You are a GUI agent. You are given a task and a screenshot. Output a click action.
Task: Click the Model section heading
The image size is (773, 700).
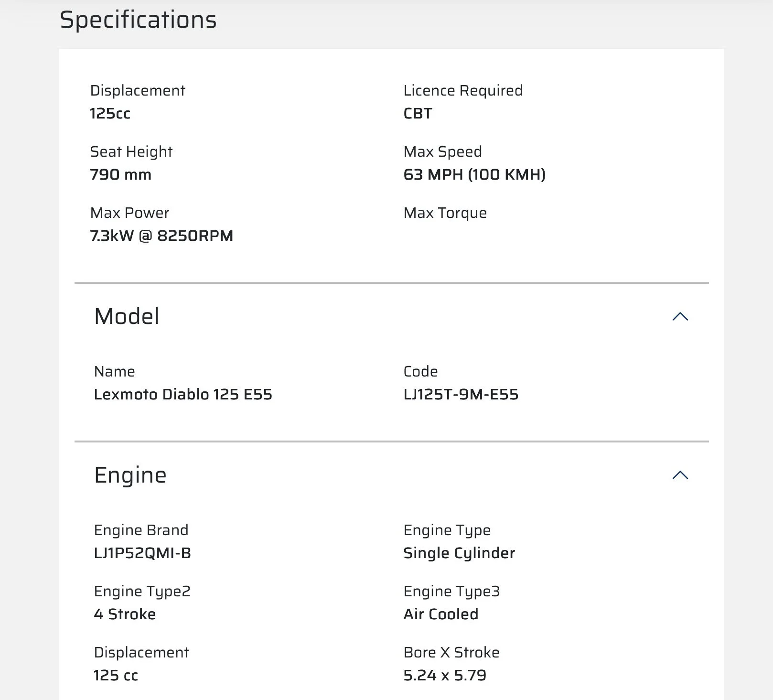tap(127, 316)
